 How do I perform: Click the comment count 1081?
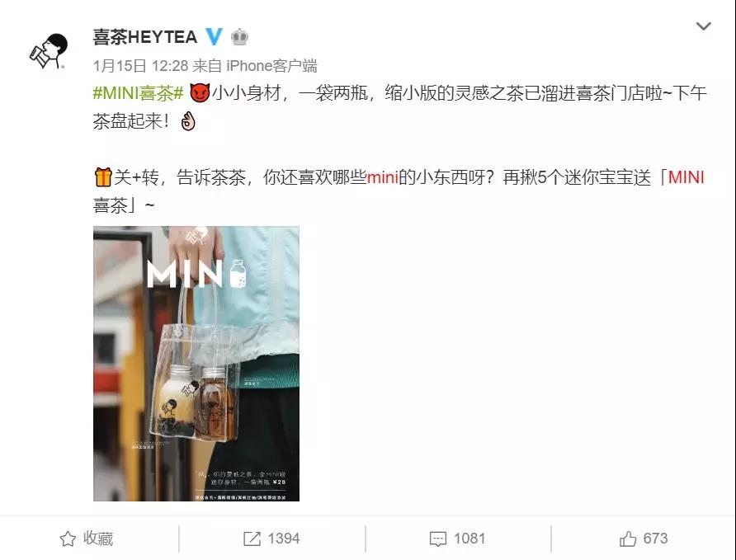[469, 539]
